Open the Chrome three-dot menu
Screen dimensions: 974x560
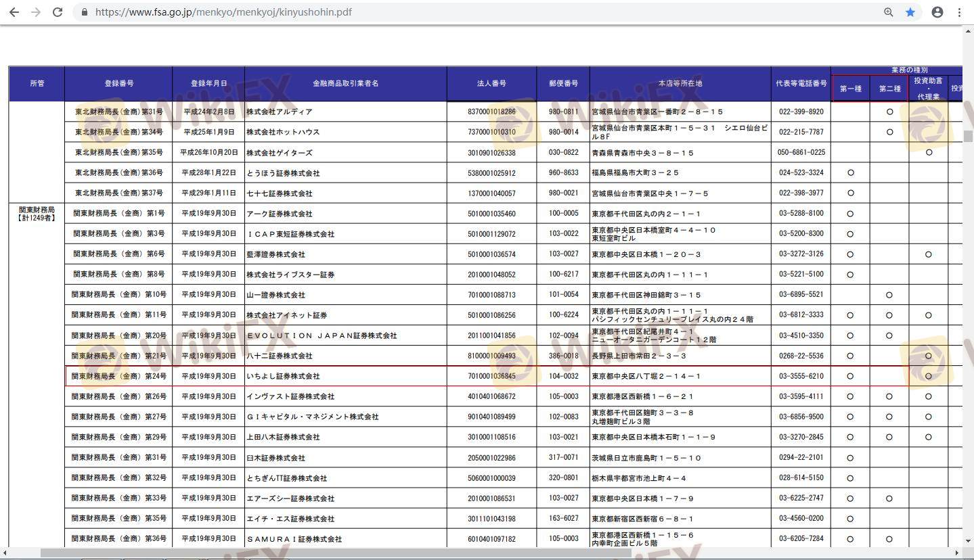(x=959, y=12)
